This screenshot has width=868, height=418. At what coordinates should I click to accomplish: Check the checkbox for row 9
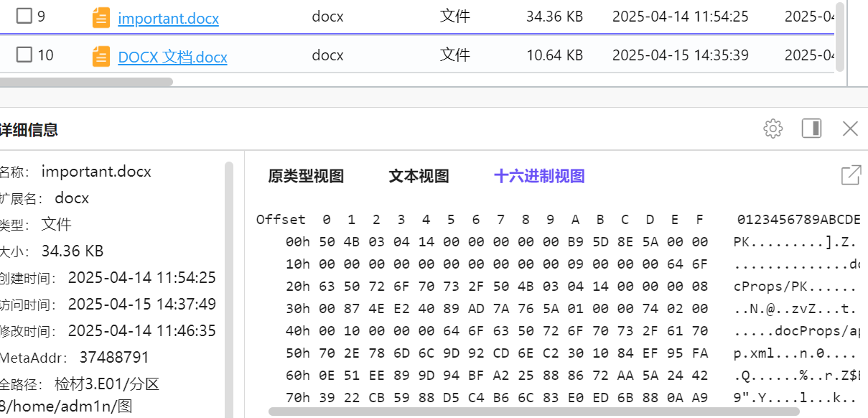click(24, 17)
